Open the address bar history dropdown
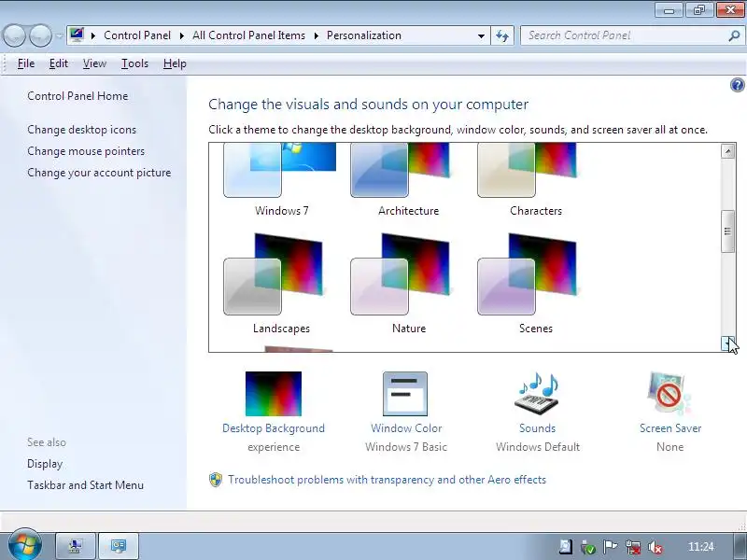 (x=481, y=35)
